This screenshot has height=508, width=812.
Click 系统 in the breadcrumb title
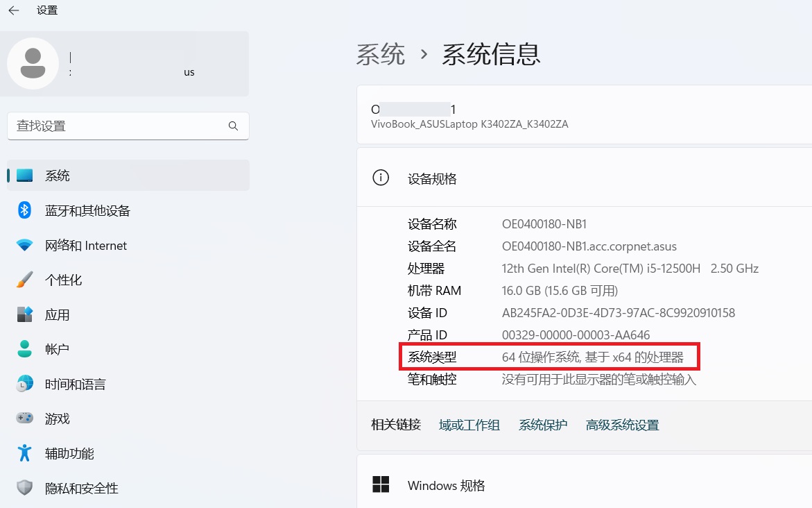381,54
